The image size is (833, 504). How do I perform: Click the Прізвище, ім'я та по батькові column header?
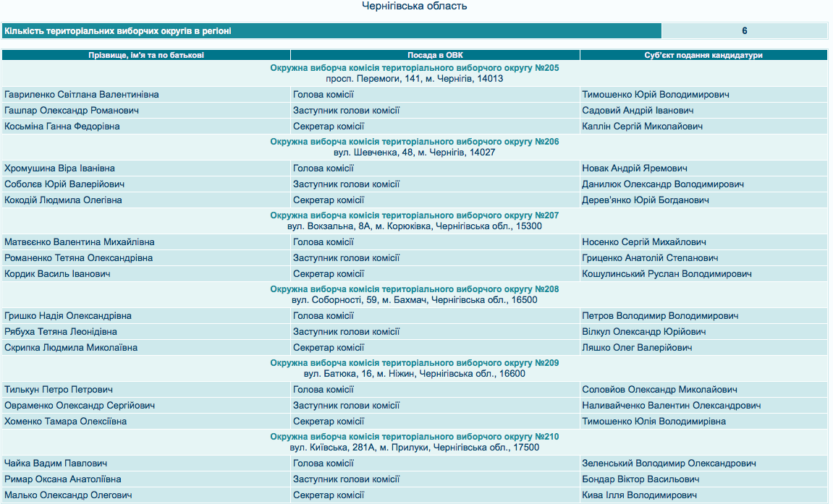pyautogui.click(x=145, y=55)
